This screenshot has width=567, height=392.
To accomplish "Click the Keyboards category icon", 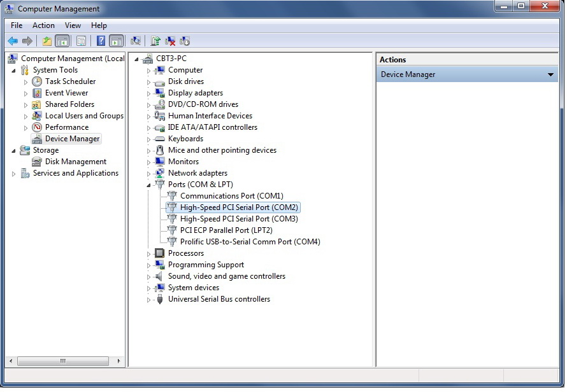I will pos(159,139).
